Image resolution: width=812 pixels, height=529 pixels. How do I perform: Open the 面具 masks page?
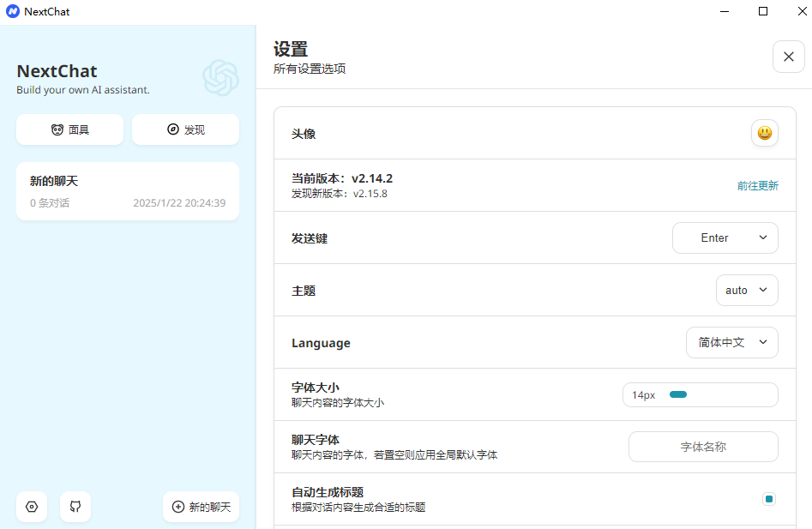point(70,129)
